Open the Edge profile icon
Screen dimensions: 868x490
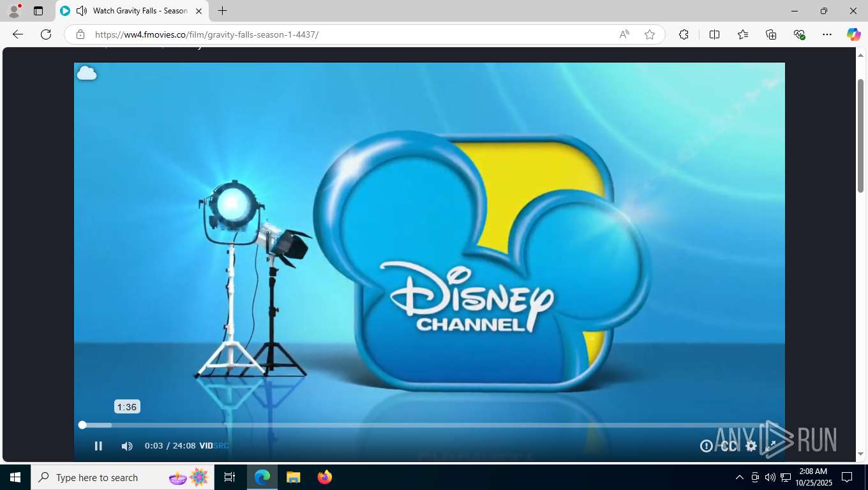(14, 11)
